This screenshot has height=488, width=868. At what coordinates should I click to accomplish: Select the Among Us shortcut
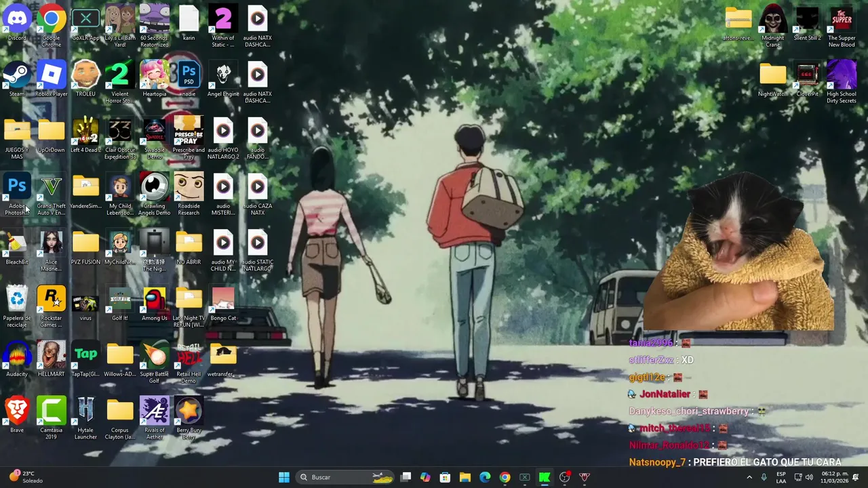(155, 303)
